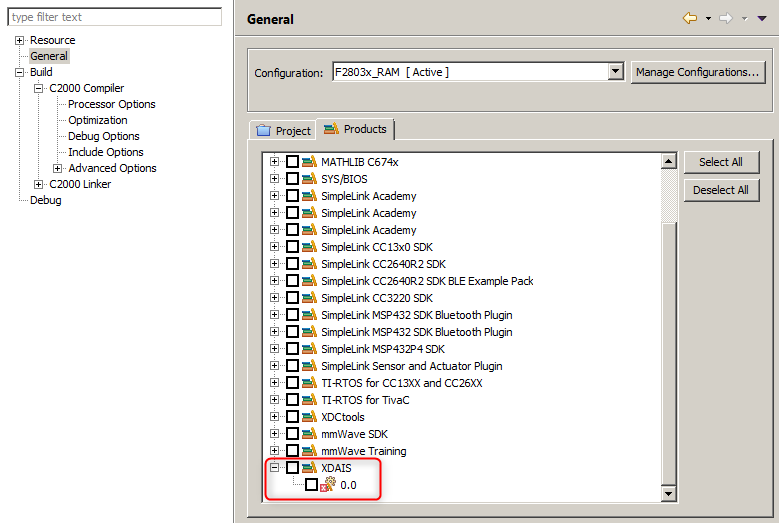The image size is (779, 523).
Task: Collapse the Build tree node
Action: pyautogui.click(x=19, y=72)
